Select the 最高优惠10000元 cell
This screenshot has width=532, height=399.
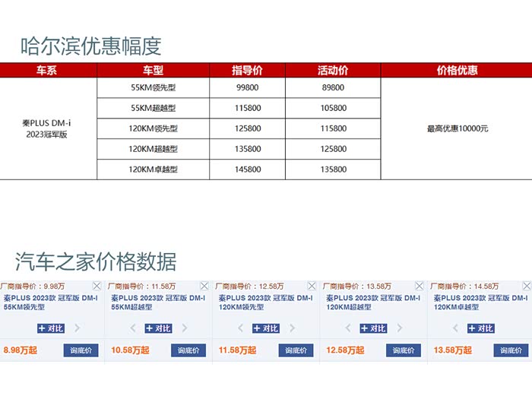pos(457,128)
